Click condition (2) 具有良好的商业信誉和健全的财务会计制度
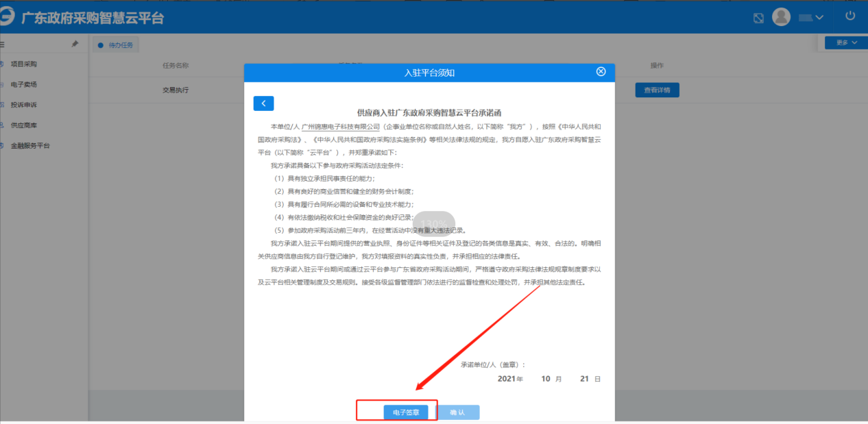868x424 pixels. tap(343, 191)
